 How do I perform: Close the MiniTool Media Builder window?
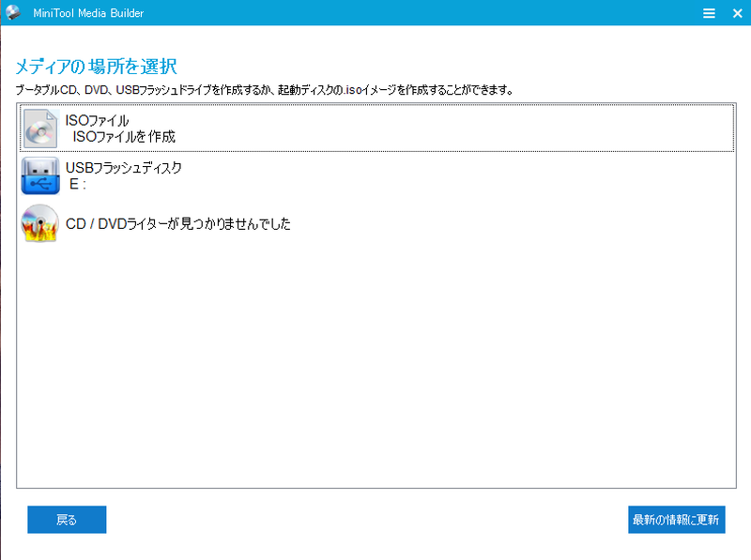pos(738,13)
